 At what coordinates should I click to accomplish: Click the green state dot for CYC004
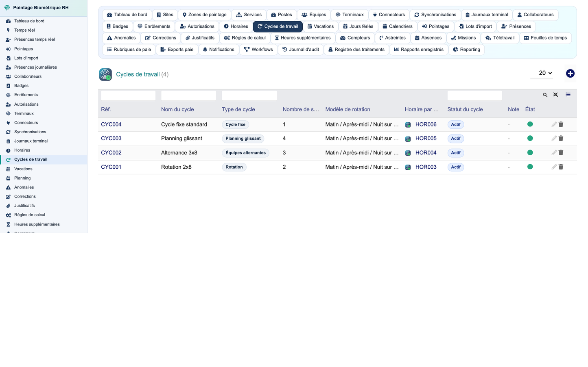pyautogui.click(x=530, y=124)
